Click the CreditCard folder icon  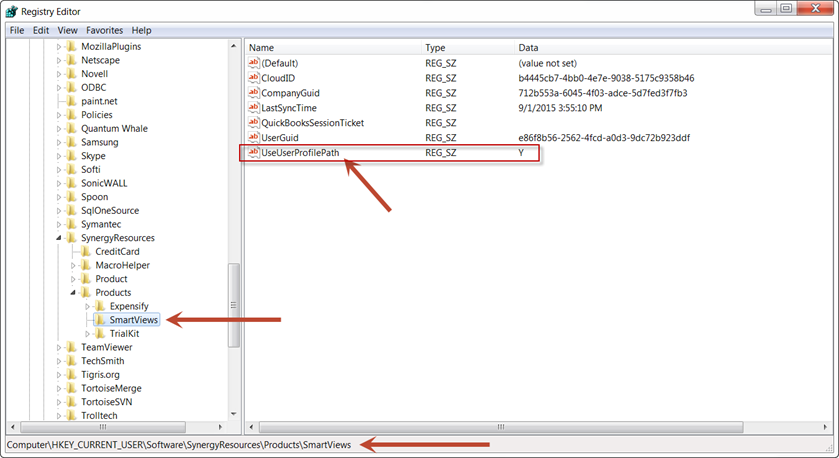point(86,251)
